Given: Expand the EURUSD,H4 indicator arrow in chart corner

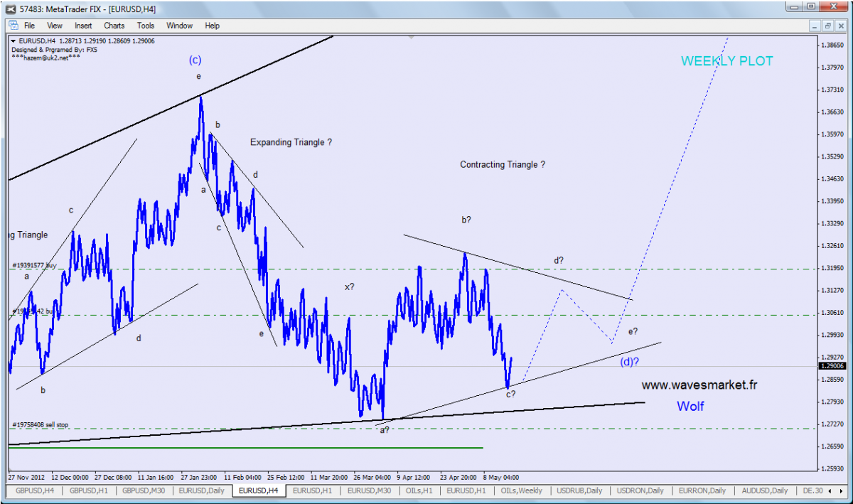Looking at the screenshot, I should click(x=13, y=41).
